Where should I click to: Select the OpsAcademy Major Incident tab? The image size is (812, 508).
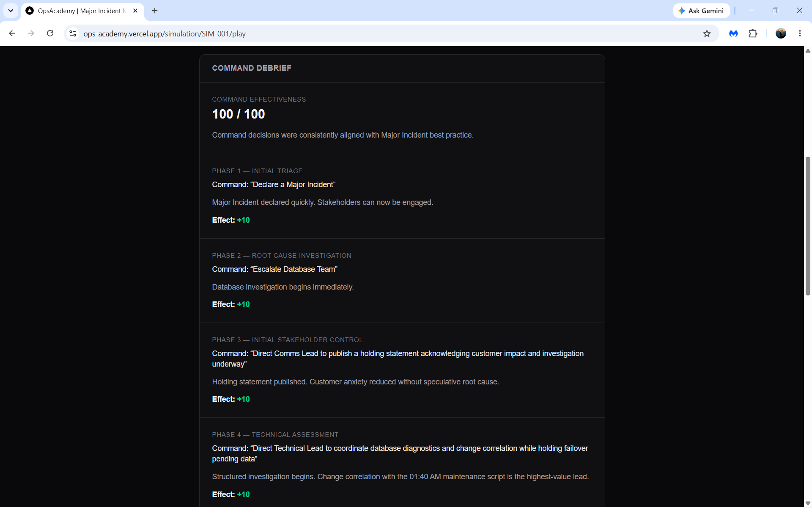coord(82,11)
